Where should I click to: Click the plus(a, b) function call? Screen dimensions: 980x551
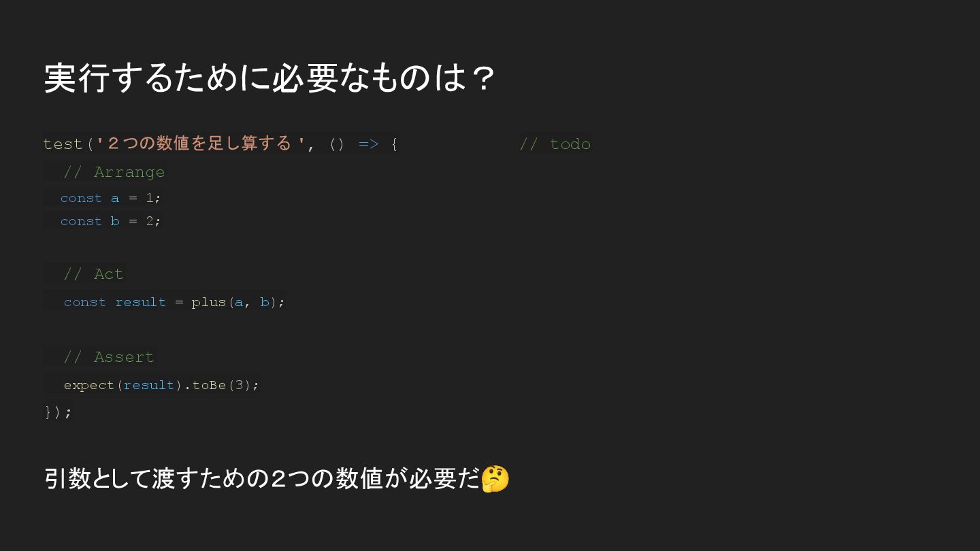pyautogui.click(x=234, y=302)
